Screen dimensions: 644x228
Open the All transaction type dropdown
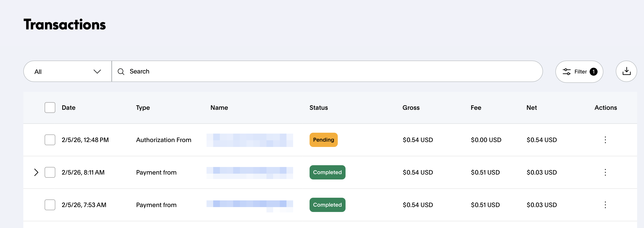tap(67, 72)
